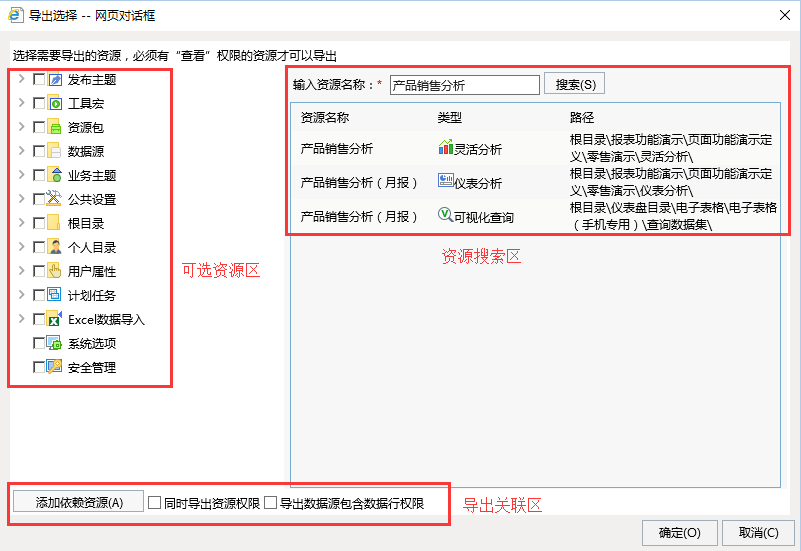801x551 pixels.
Task: Click the 数据源 folder icon
Action: click(x=55, y=151)
